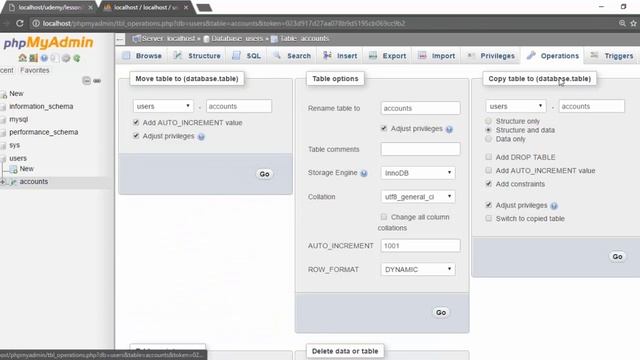Viewport: 640px width, 360px height.
Task: Select performance_schema database in tree
Action: [x=44, y=132]
